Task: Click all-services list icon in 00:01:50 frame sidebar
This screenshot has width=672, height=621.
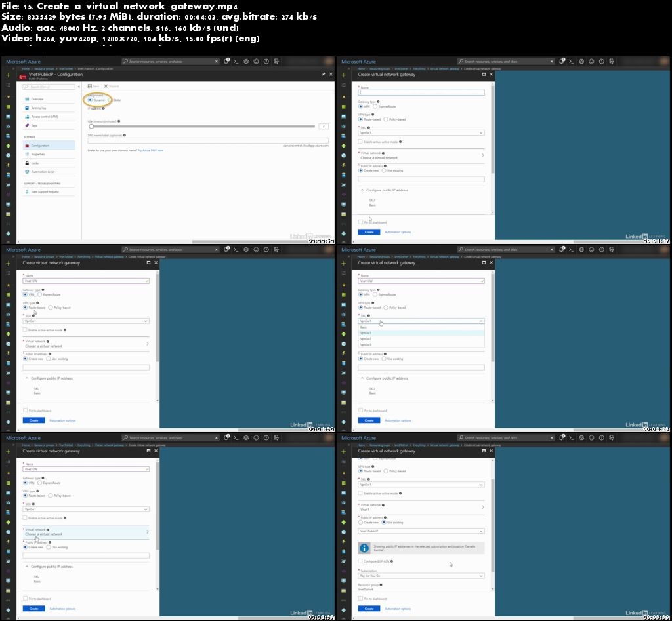Action: pyautogui.click(x=8, y=273)
